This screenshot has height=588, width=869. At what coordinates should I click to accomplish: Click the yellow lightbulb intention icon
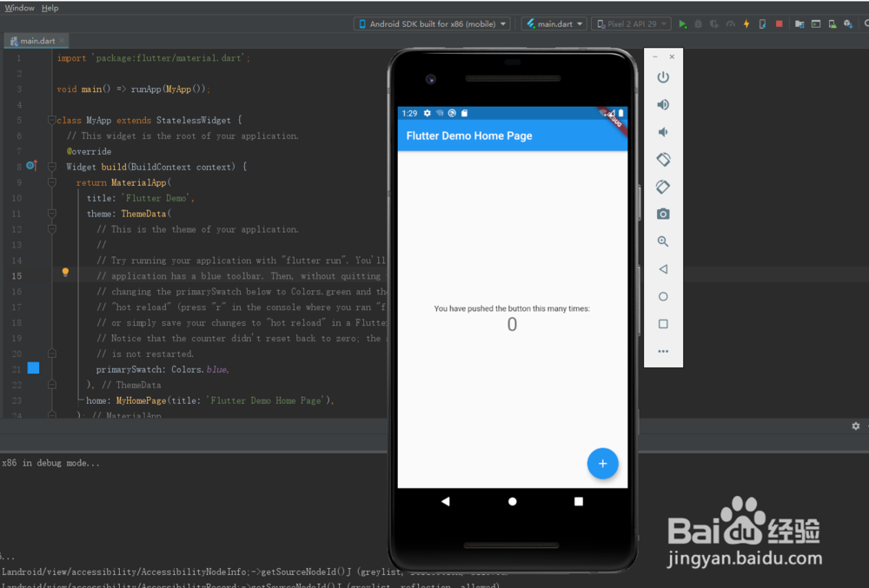65,272
